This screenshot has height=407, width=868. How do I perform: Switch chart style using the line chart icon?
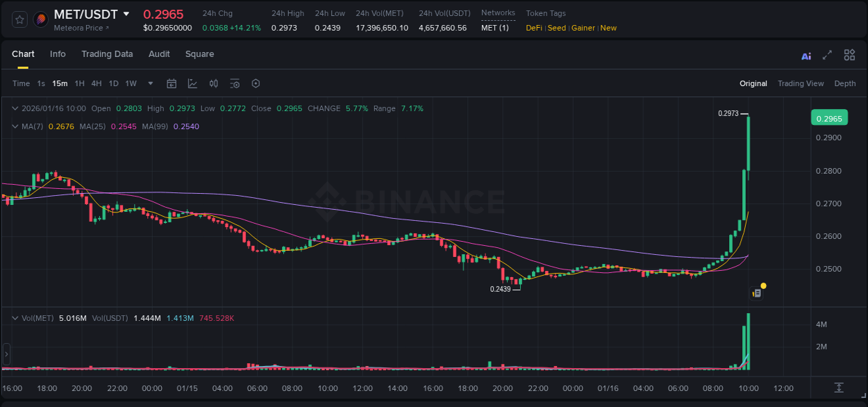(192, 83)
